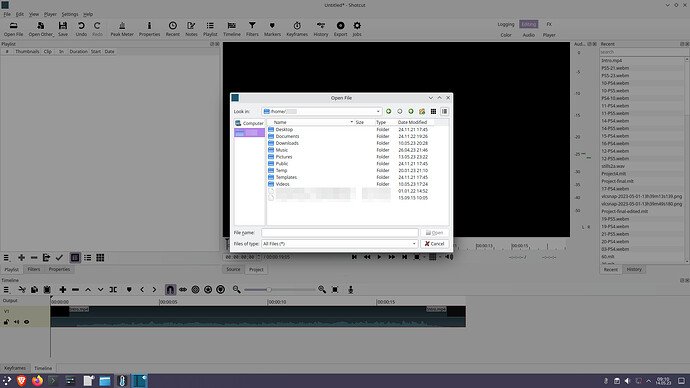Open the Filters panel from toolbar
The image size is (690, 388).
click(x=252, y=29)
